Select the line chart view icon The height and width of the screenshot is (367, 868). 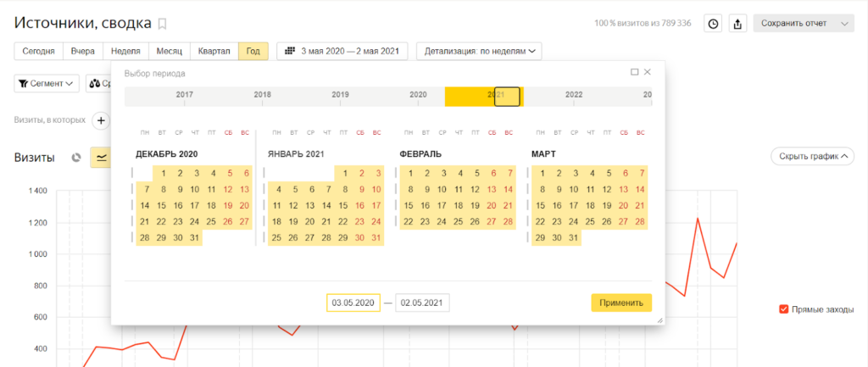101,158
